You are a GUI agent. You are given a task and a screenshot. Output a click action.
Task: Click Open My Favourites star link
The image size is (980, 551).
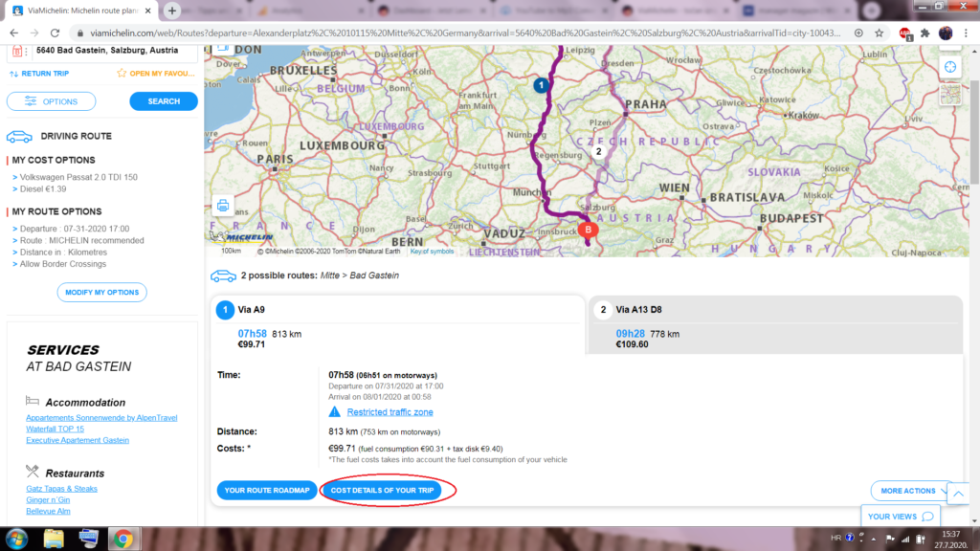click(156, 73)
